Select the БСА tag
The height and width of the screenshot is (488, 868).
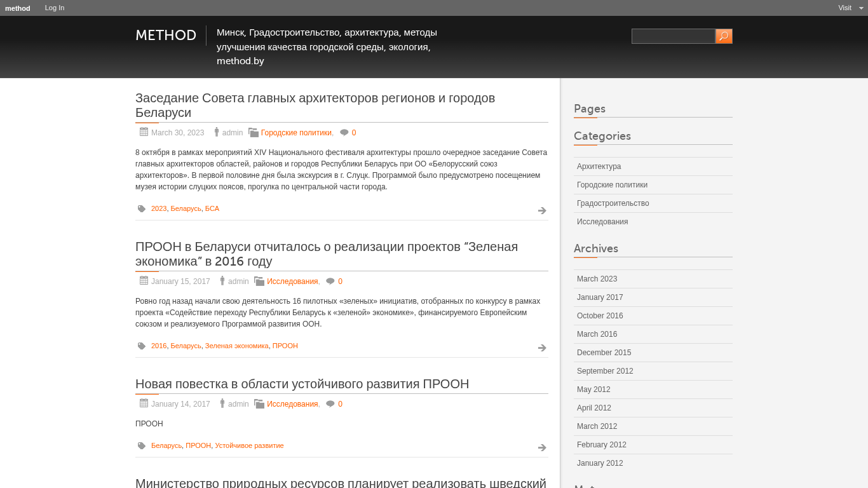click(212, 208)
